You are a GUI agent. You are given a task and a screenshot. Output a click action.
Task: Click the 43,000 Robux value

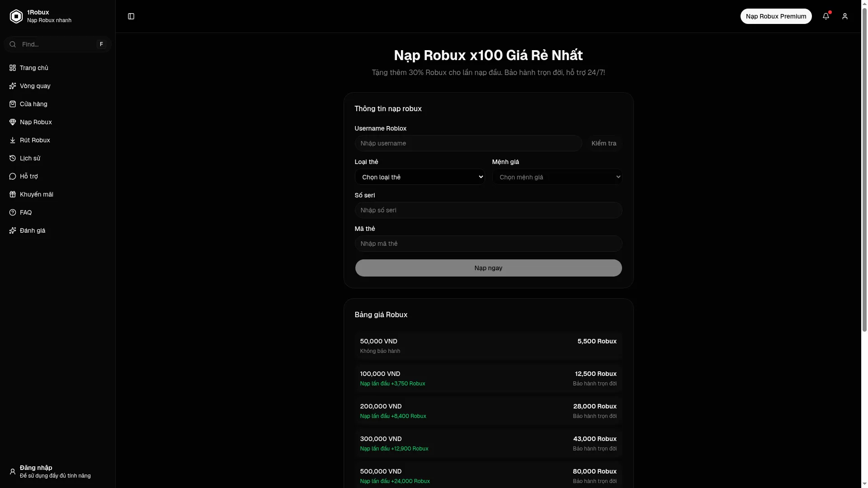[x=594, y=439]
